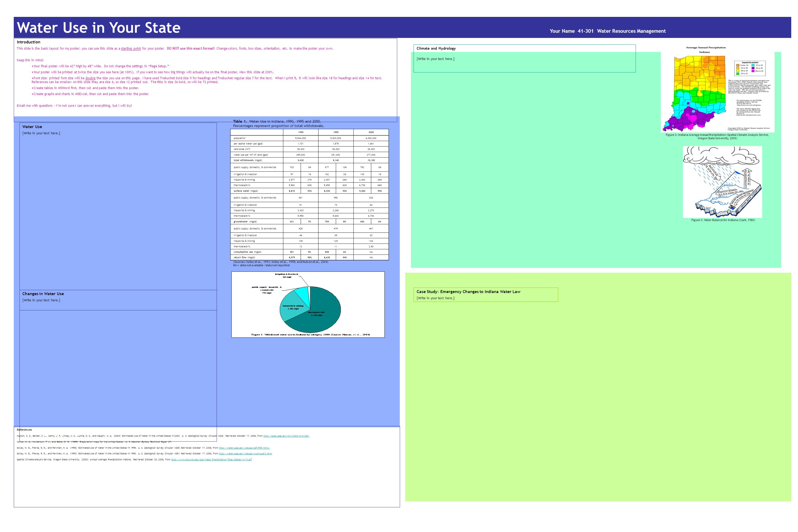The image size is (798, 532).
Task: Click the '8,810' surface water cell
Action: 292,191
